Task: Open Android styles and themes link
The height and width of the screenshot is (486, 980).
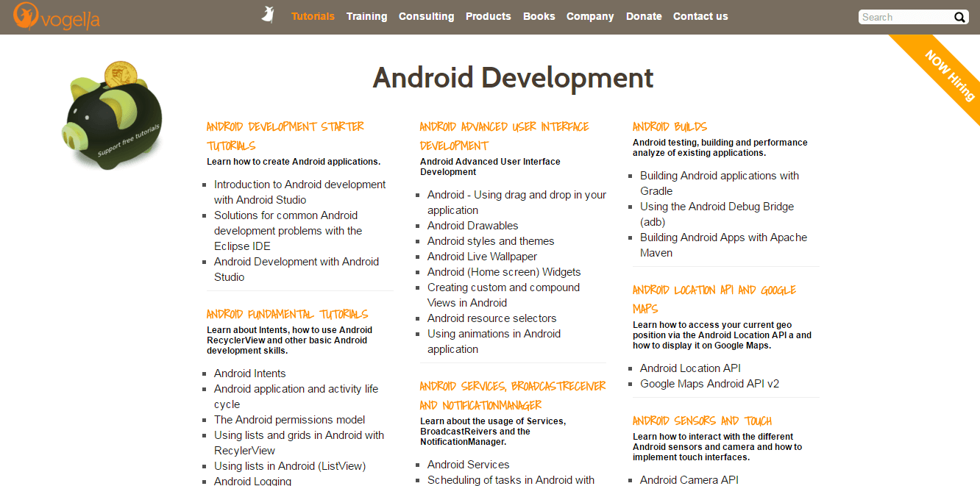Action: (x=491, y=241)
